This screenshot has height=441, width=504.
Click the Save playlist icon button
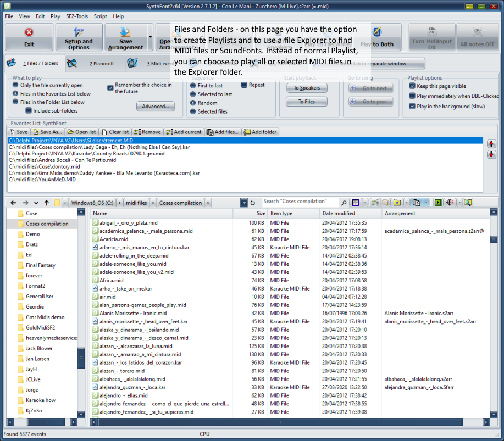(19, 132)
